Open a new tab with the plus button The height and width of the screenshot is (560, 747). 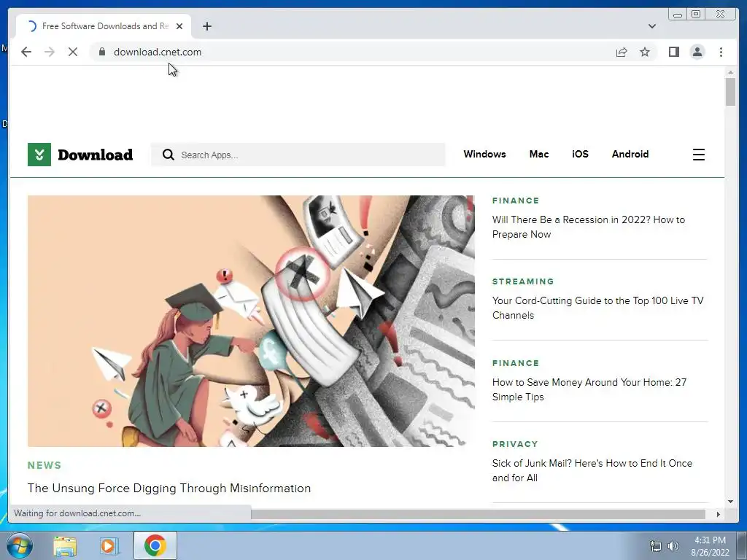(x=206, y=26)
